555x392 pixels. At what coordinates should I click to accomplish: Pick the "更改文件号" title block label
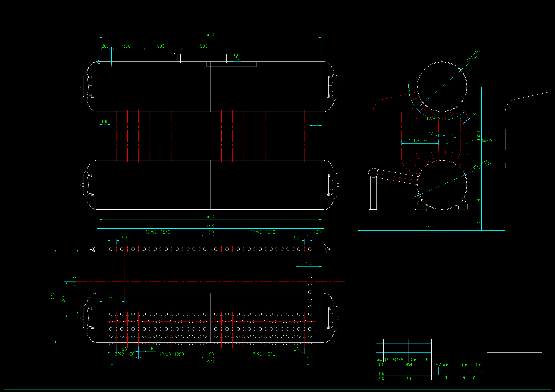[397, 360]
